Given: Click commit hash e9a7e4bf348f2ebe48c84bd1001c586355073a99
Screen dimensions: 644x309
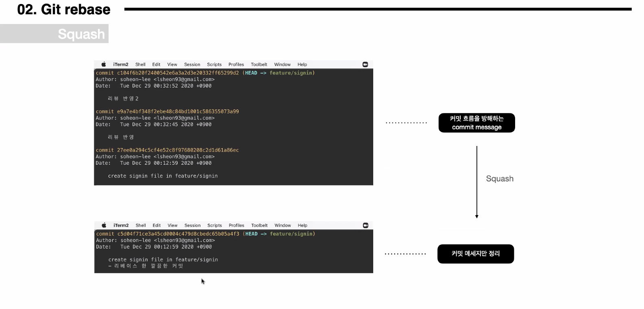Looking at the screenshot, I should coord(178,111).
